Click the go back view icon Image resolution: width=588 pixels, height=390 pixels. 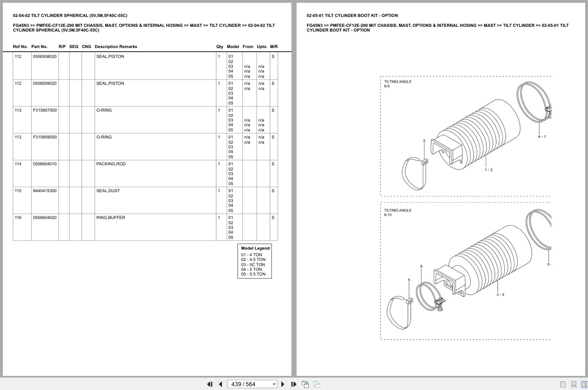click(x=305, y=384)
